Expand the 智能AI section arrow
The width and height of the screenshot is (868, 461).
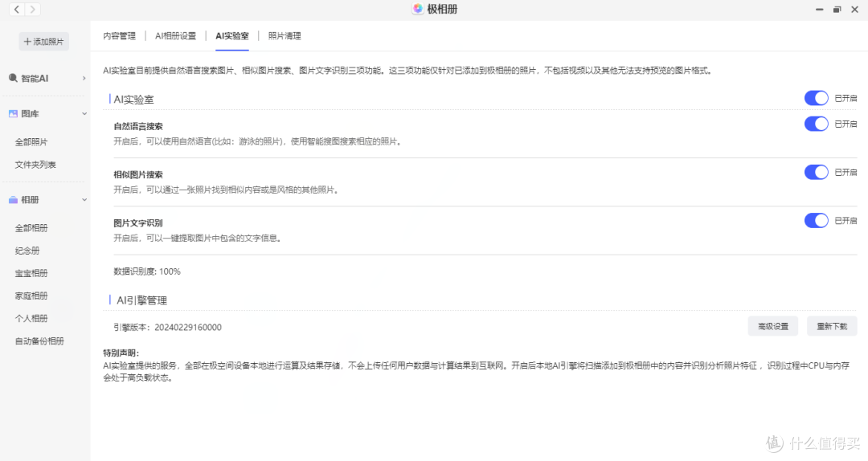[x=84, y=78]
